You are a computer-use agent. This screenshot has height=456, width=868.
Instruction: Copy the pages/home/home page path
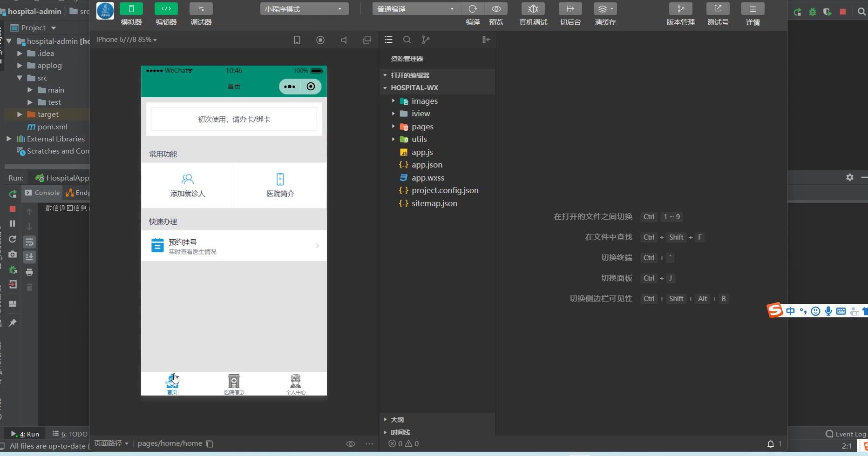(210, 444)
